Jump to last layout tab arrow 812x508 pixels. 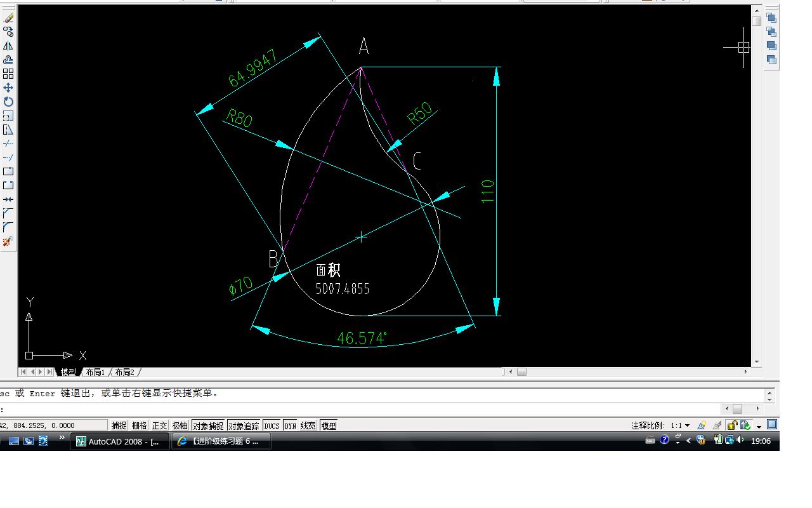(x=49, y=372)
